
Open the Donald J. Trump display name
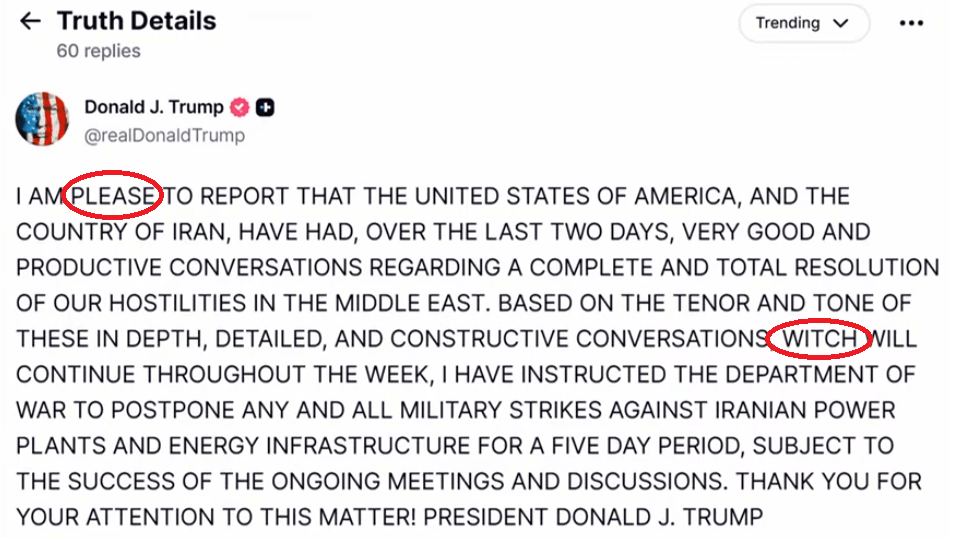156,107
